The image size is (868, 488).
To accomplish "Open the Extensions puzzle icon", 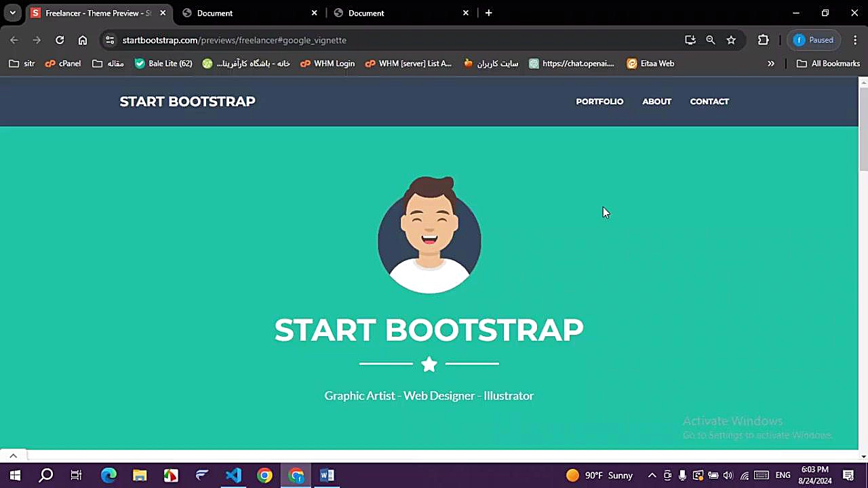I will pyautogui.click(x=764, y=40).
